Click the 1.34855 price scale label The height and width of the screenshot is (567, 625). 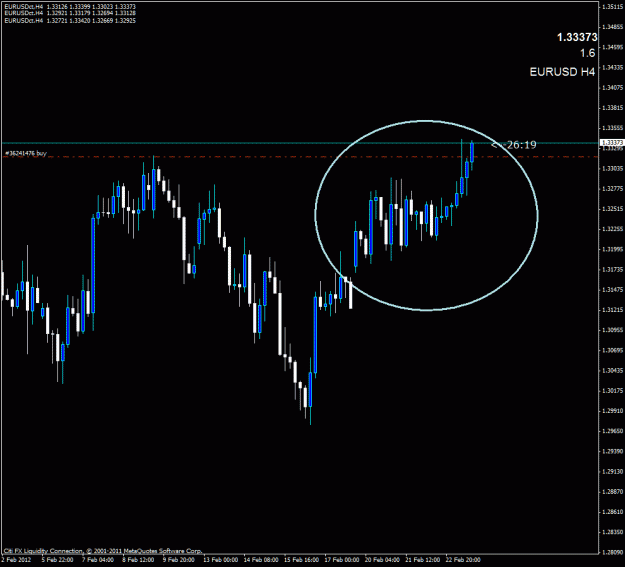click(613, 27)
